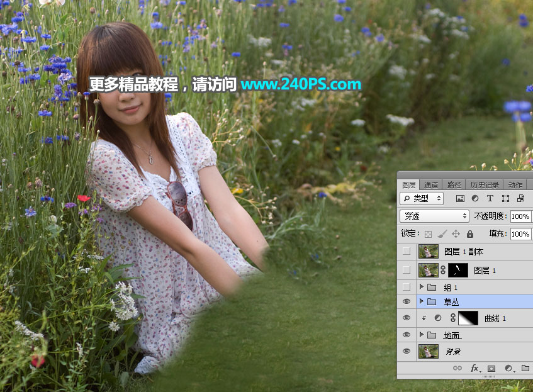The width and height of the screenshot is (533, 392).
Task: Switch to the 路径 tab
Action: (x=454, y=185)
